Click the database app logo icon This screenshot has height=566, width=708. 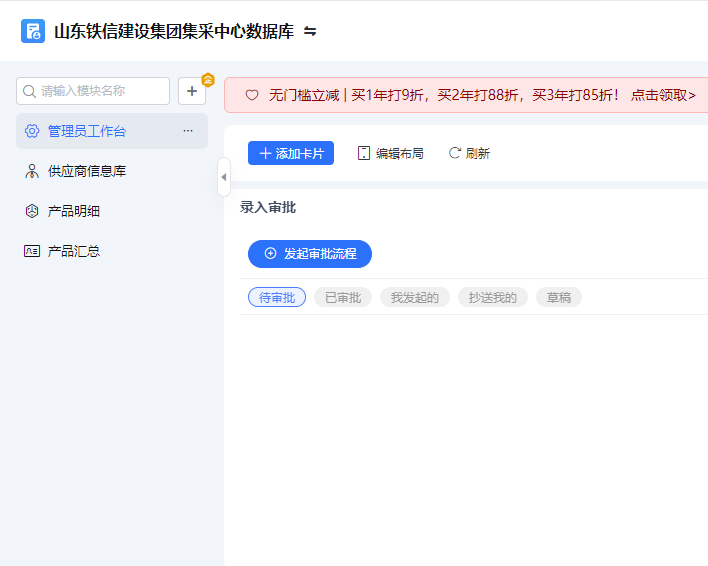33,31
